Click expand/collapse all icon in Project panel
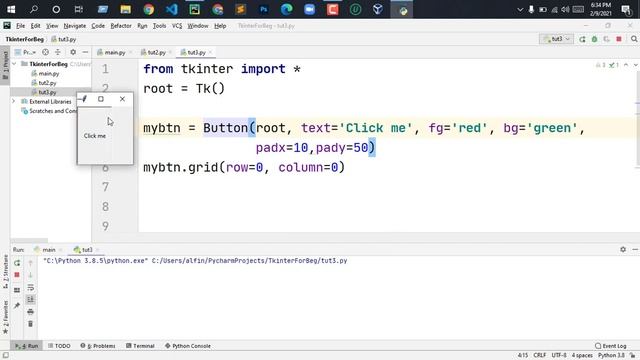Screen dimensions: 640x360 click(x=58, y=52)
